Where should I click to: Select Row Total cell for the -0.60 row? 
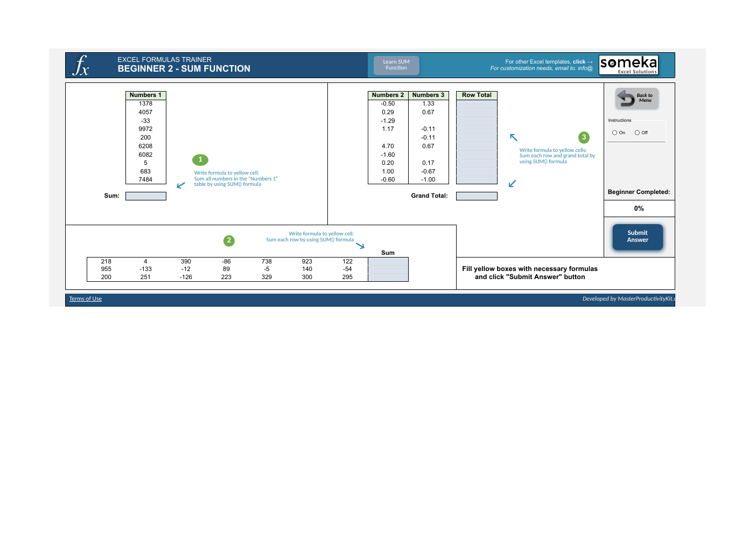coord(477,180)
